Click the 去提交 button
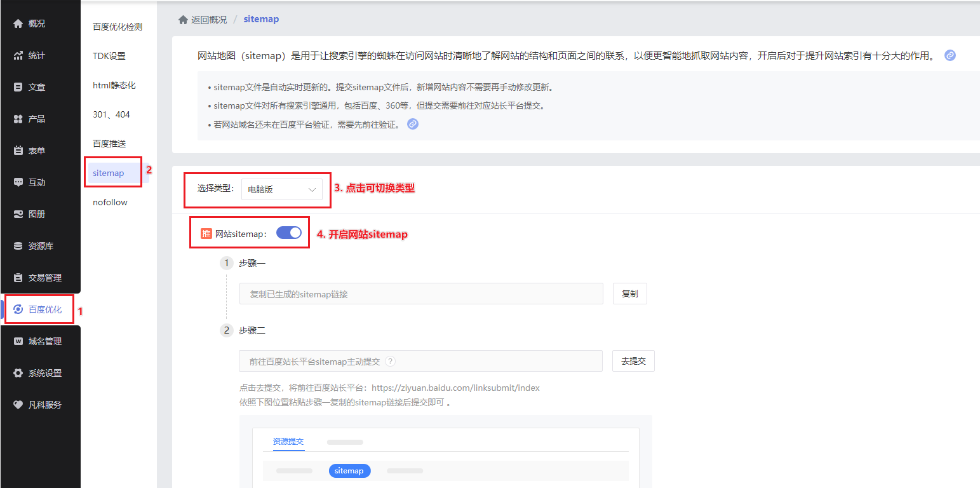Screen dimensions: 980x488 click(633, 361)
